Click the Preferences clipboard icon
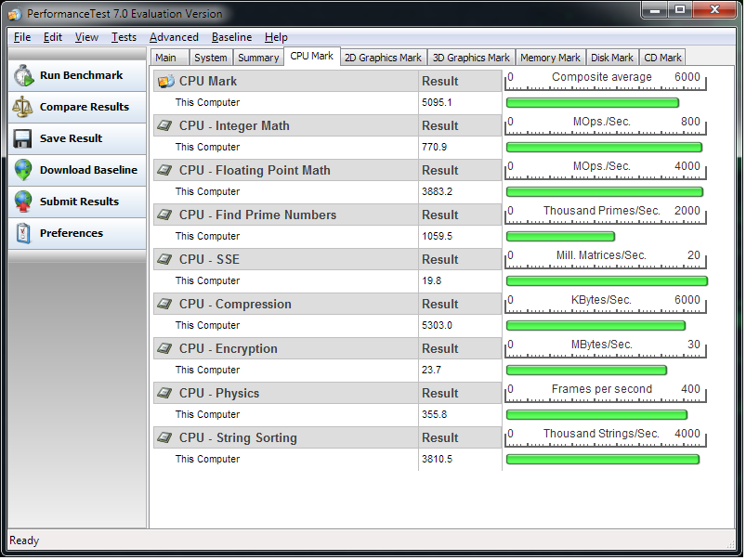The image size is (746, 560). [x=23, y=233]
